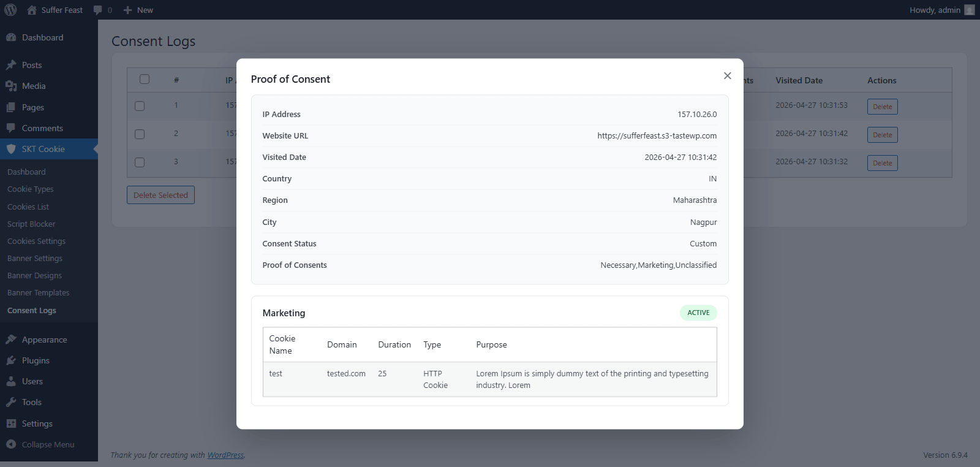Open the Suffer Feast home icon
Viewport: 980px width, 467px height.
pyautogui.click(x=32, y=10)
